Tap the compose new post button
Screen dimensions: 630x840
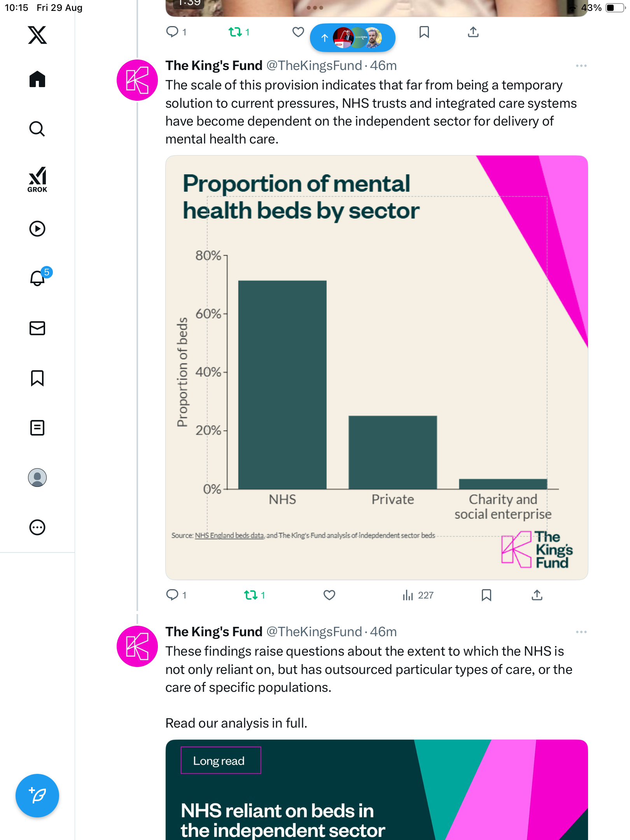(x=37, y=796)
